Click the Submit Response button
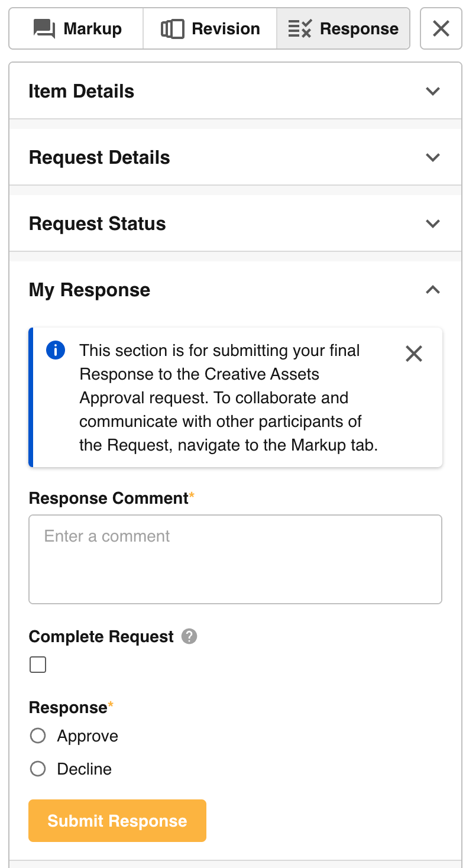The height and width of the screenshot is (868, 466). (117, 821)
